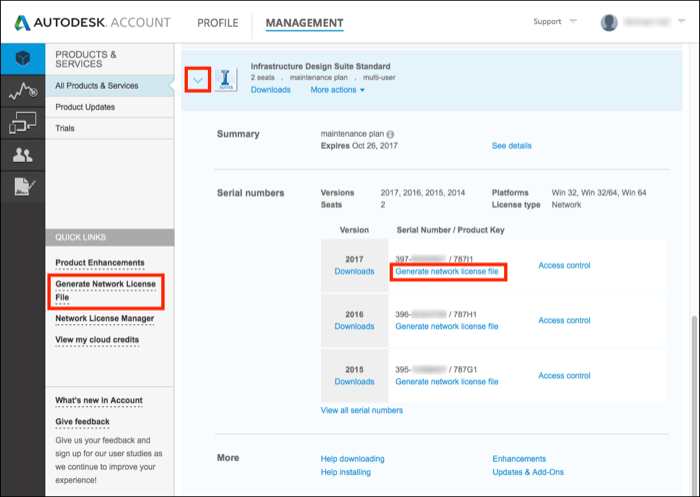Click Downloads for version 2016
Screen dimensions: 700x497
pos(354,326)
